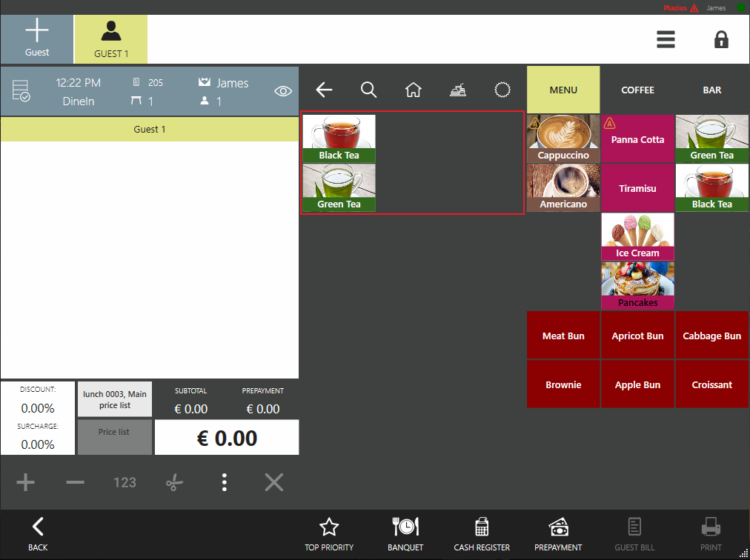Toggle the eye icon in the order header
This screenshot has height=560, width=750.
(x=282, y=91)
